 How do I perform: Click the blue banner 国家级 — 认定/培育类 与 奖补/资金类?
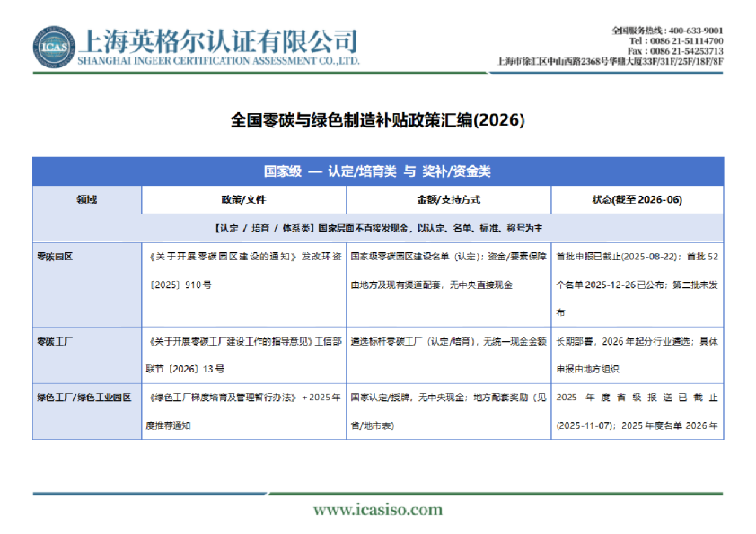pyautogui.click(x=378, y=171)
